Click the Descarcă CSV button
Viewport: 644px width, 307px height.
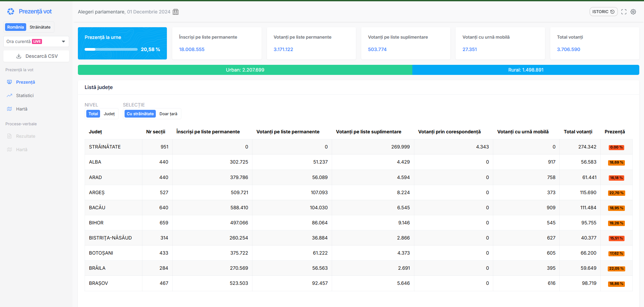(x=36, y=56)
